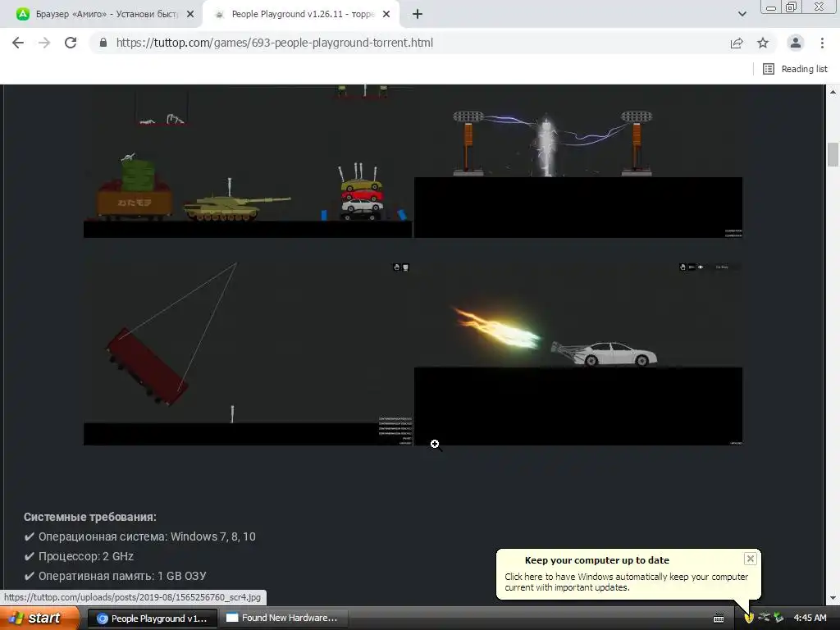
Task: Open the tank and cars screenshot
Action: click(x=248, y=161)
